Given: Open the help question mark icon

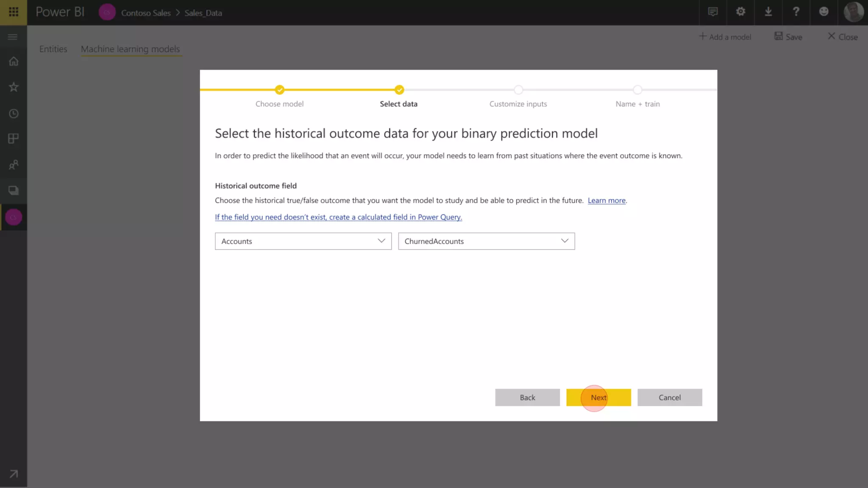Looking at the screenshot, I should (796, 12).
